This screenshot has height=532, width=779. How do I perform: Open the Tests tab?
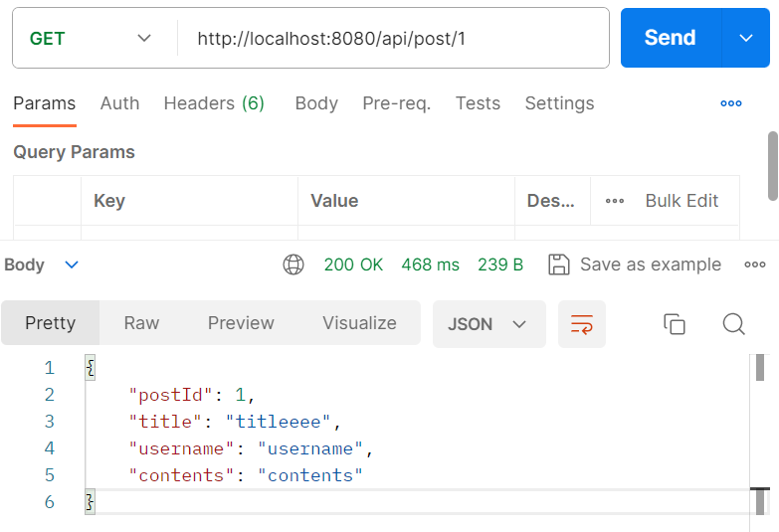pyautogui.click(x=478, y=103)
